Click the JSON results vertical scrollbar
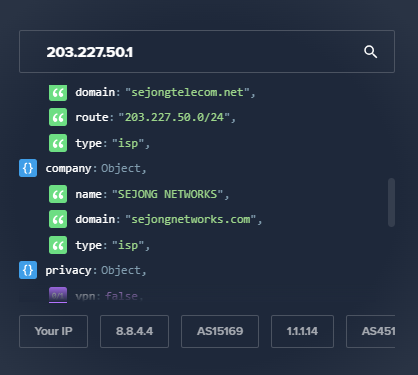 tap(391, 203)
